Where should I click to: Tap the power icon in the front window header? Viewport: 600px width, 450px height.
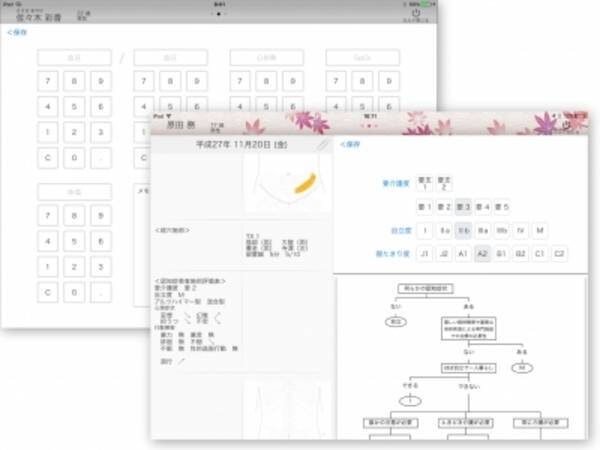tap(566, 125)
